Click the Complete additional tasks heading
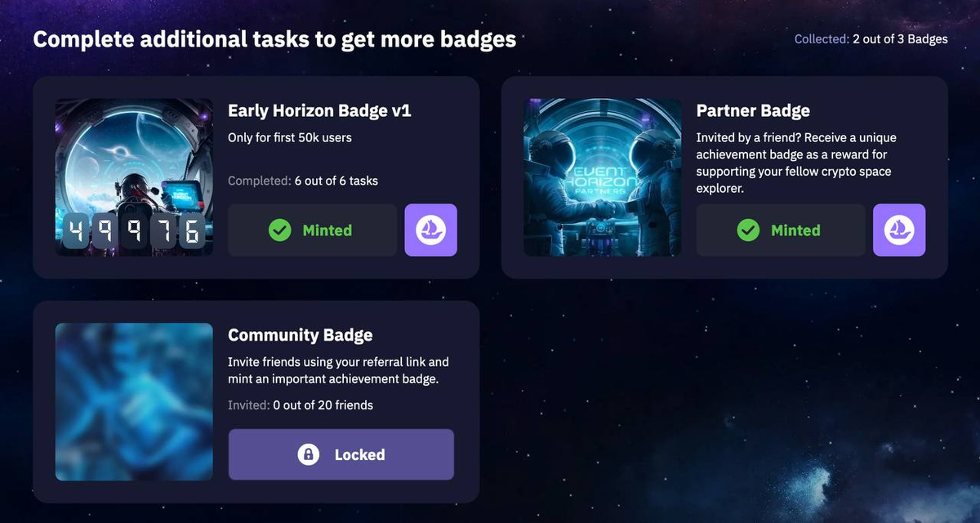The image size is (980, 523). click(x=274, y=39)
